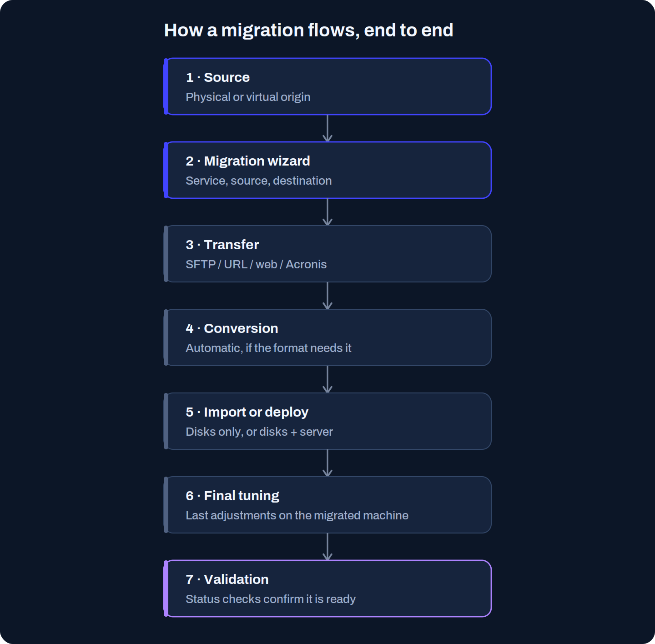Click 'Status checks confirm it is ready' text

(271, 599)
